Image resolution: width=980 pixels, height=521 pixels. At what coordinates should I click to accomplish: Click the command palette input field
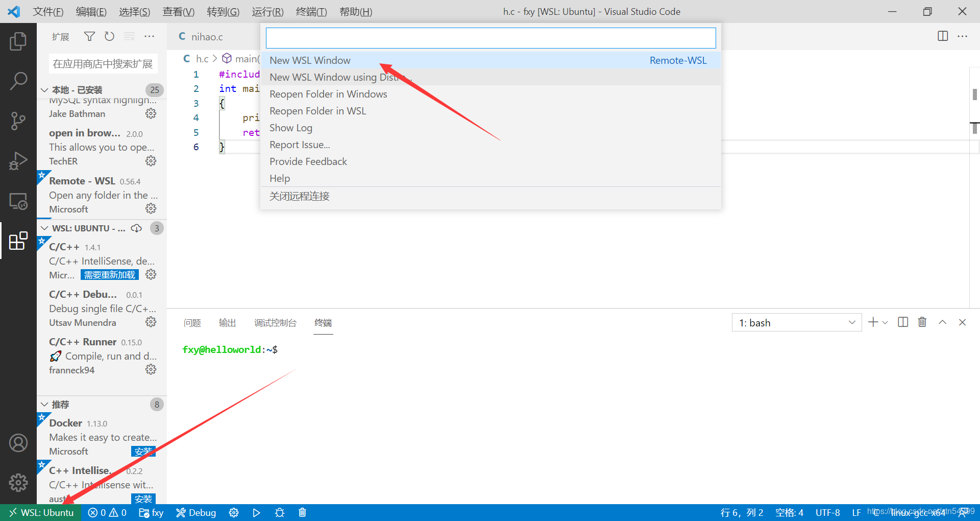(x=491, y=38)
